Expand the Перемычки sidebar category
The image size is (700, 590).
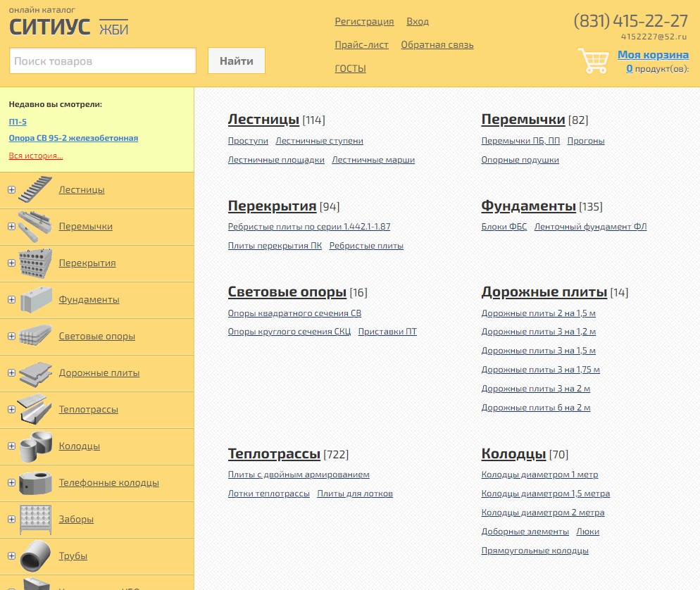click(11, 226)
